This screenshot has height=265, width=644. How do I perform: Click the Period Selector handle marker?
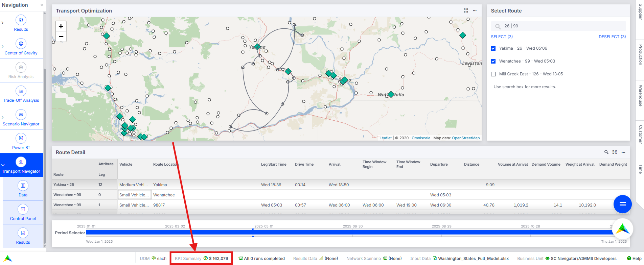click(253, 233)
